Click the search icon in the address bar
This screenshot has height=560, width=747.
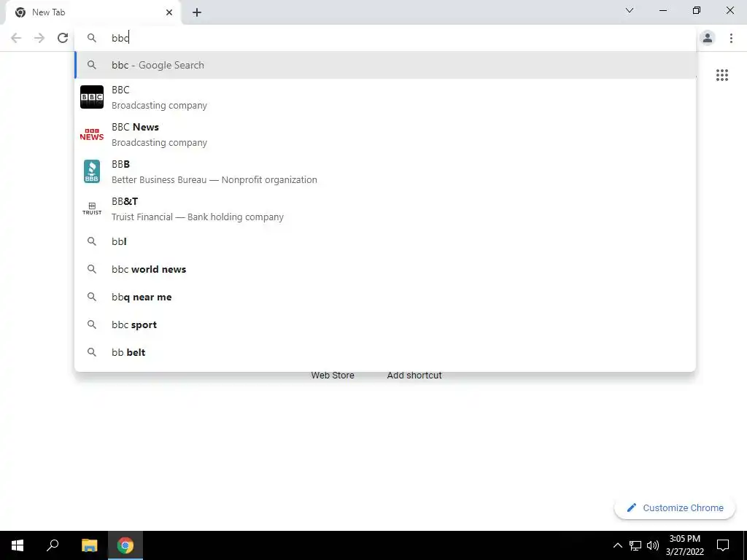click(x=91, y=38)
